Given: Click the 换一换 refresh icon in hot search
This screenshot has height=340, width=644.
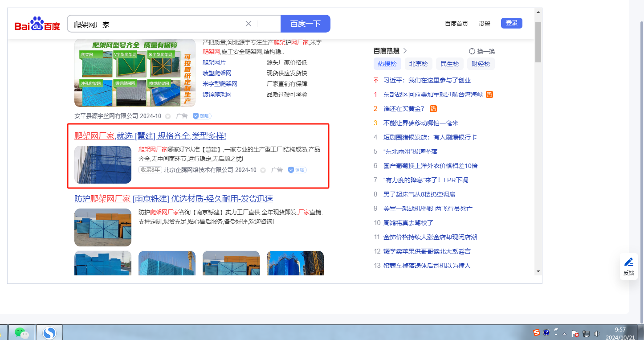Looking at the screenshot, I should pos(472,51).
